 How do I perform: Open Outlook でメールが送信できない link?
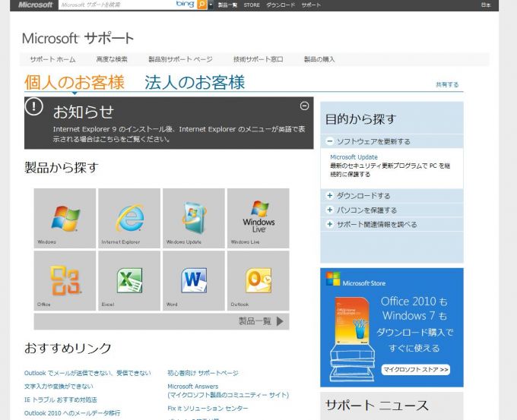87,373
